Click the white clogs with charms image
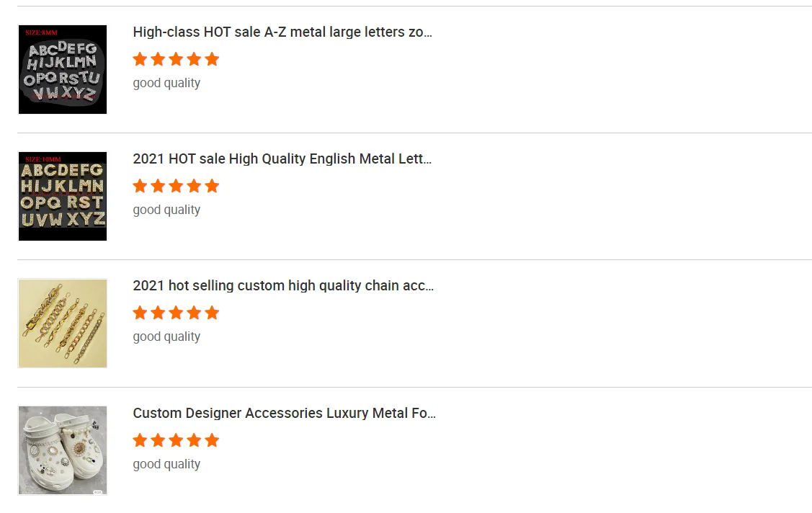This screenshot has height=513, width=812. [x=63, y=450]
